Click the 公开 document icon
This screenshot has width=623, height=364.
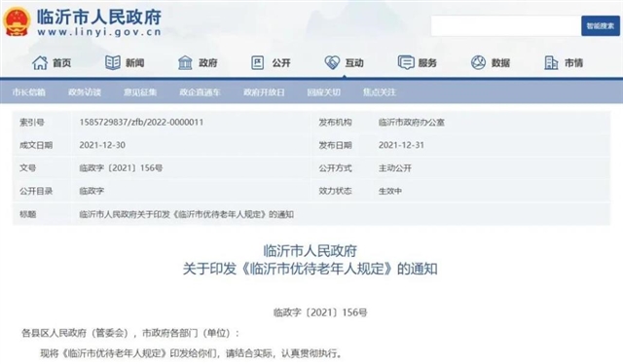pyautogui.click(x=257, y=63)
